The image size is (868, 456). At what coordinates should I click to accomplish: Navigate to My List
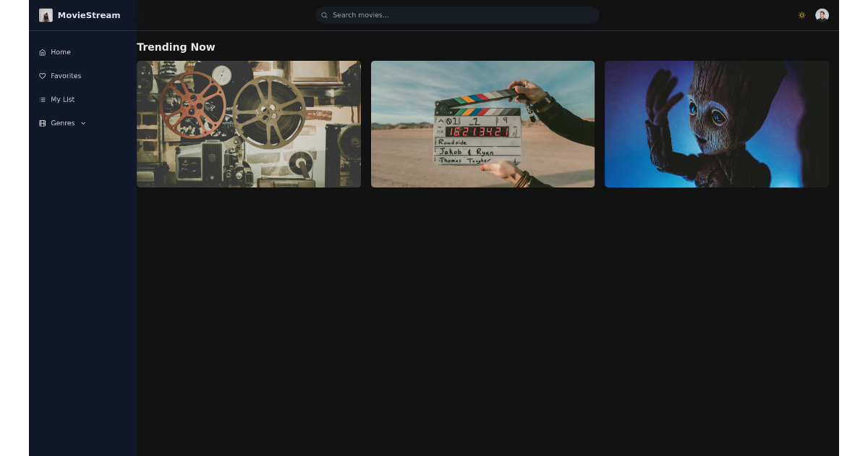(61, 99)
